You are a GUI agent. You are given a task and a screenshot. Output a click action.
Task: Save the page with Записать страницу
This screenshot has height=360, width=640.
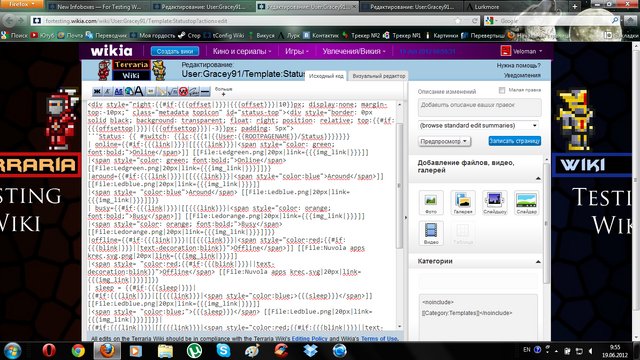[x=515, y=141]
